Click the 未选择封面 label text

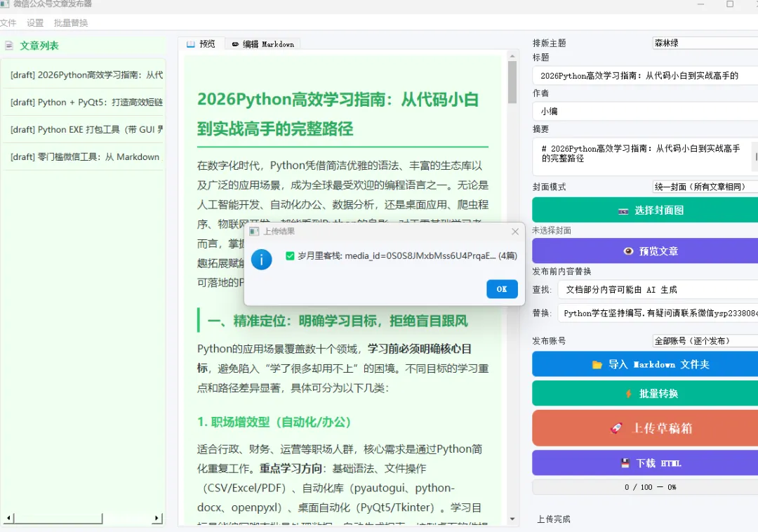pyautogui.click(x=552, y=230)
